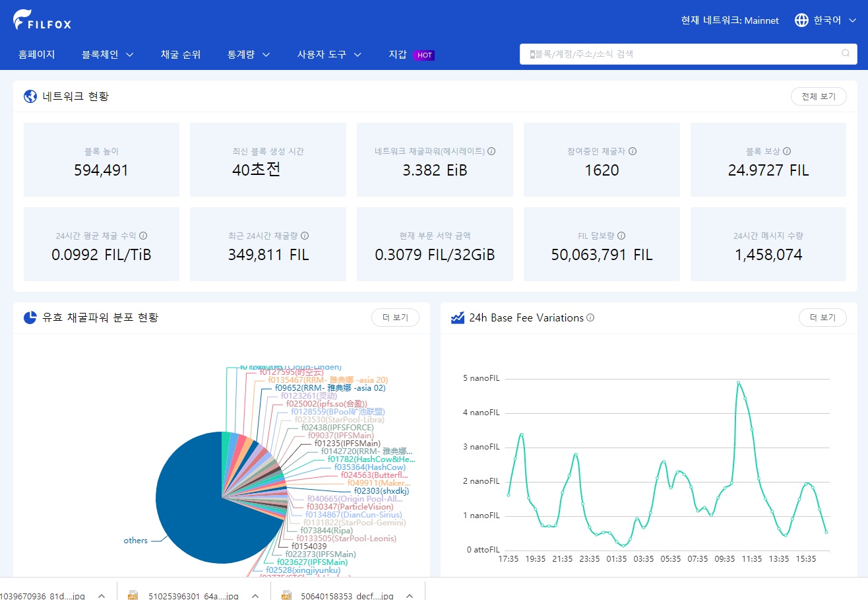Viewport: 868px width, 600px height.
Task: Click 더 보기 on the Base Fee chart
Action: [822, 317]
